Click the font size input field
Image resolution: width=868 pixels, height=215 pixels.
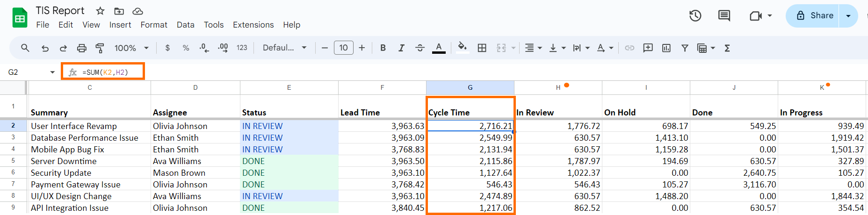tap(343, 48)
